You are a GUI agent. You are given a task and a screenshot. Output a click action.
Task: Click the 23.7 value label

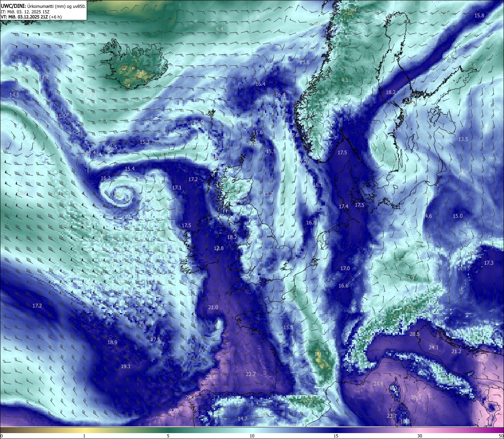[391, 416]
